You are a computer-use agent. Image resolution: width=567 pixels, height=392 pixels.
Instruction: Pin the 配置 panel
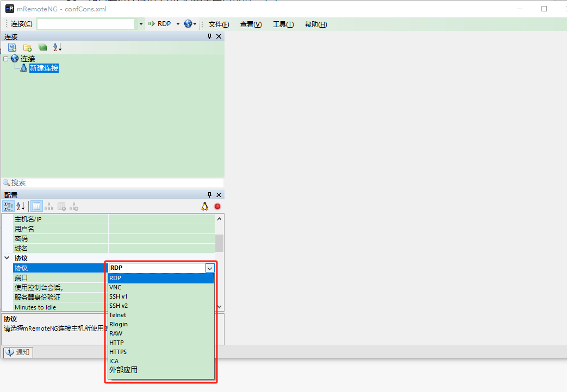pos(209,195)
